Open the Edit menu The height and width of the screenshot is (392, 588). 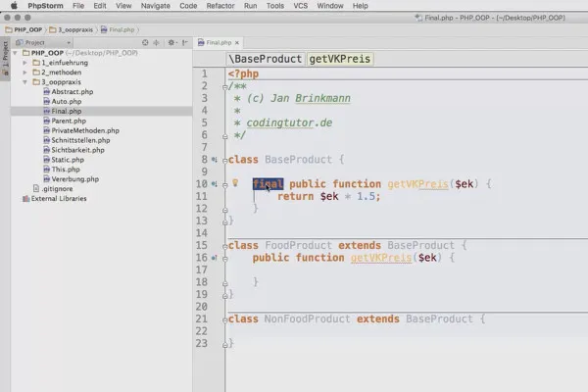(x=100, y=6)
